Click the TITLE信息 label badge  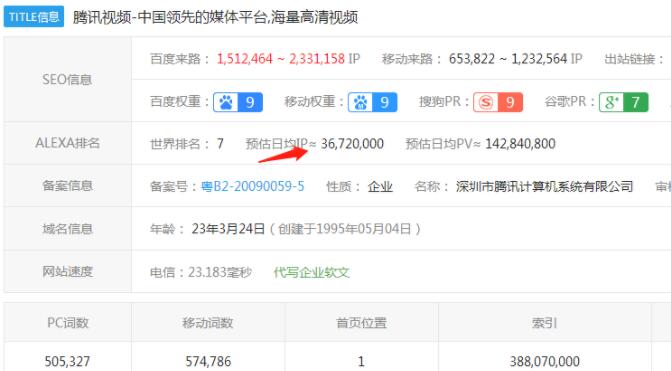coord(34,17)
